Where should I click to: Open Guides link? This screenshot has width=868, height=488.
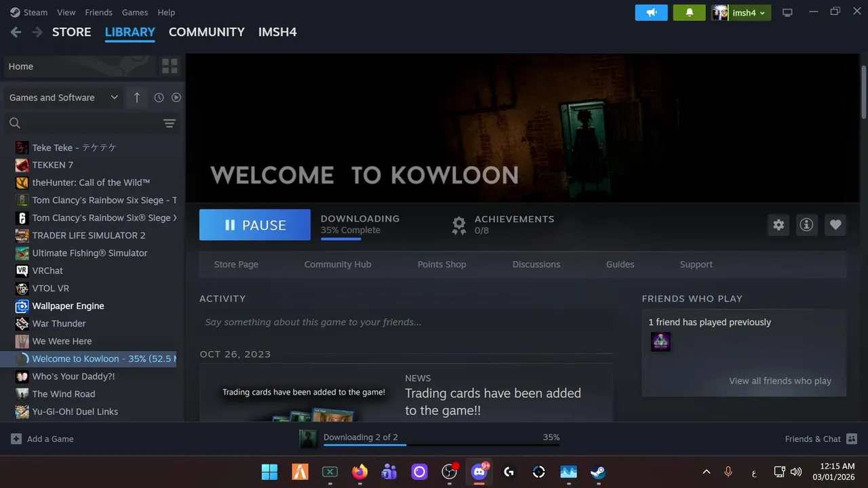click(620, 264)
